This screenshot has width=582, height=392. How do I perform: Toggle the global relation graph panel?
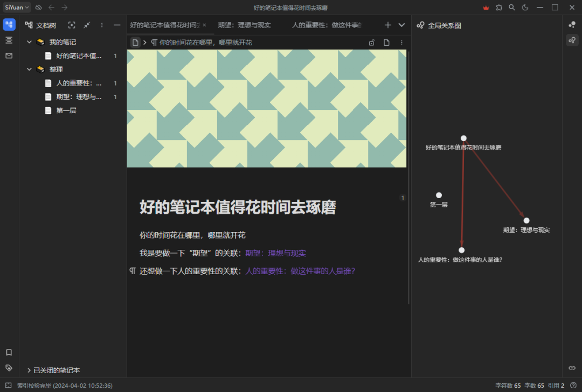tap(572, 40)
